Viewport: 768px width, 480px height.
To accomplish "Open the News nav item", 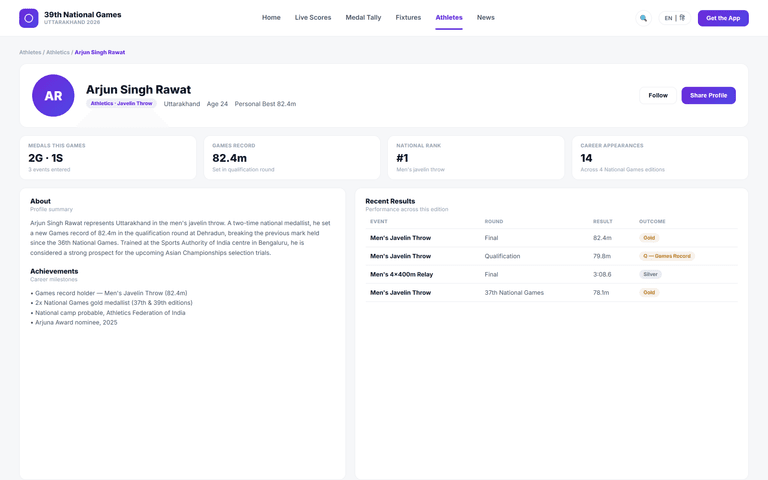I will coord(485,18).
